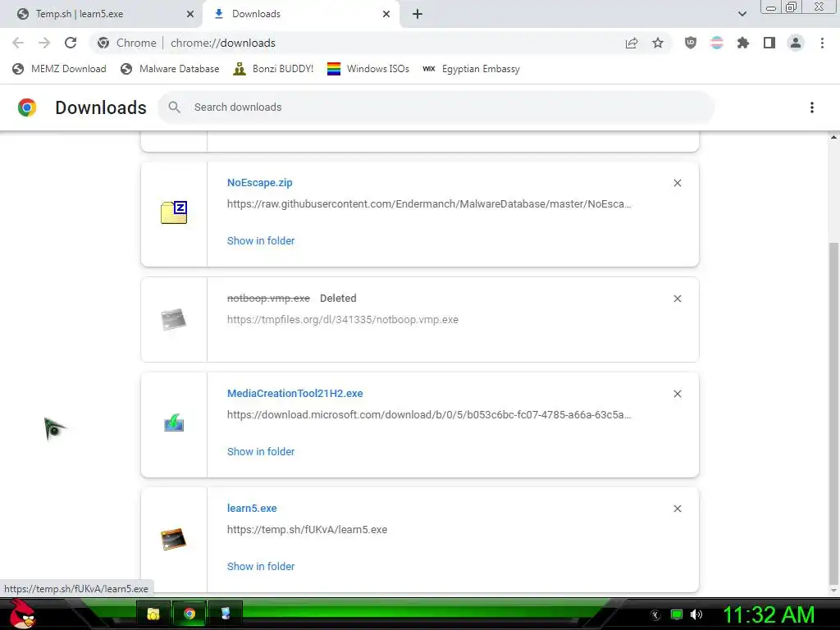Screen dimensions: 840x630
Task: Select the Downloads tab
Action: pos(300,14)
